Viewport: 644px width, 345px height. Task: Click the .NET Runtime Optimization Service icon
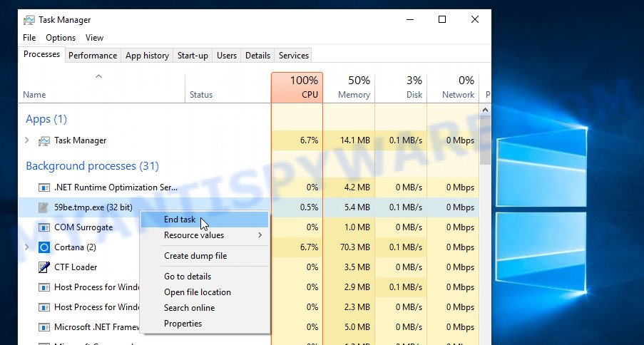tap(44, 187)
